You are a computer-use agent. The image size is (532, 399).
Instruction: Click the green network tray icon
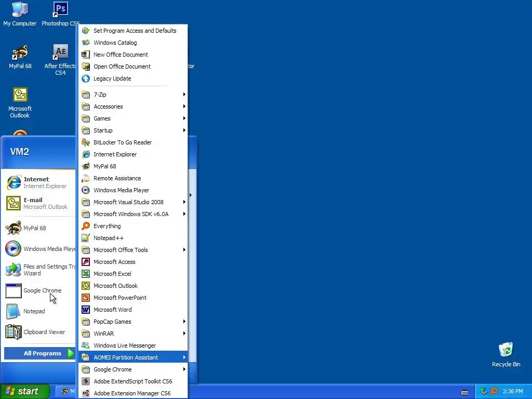(484, 391)
